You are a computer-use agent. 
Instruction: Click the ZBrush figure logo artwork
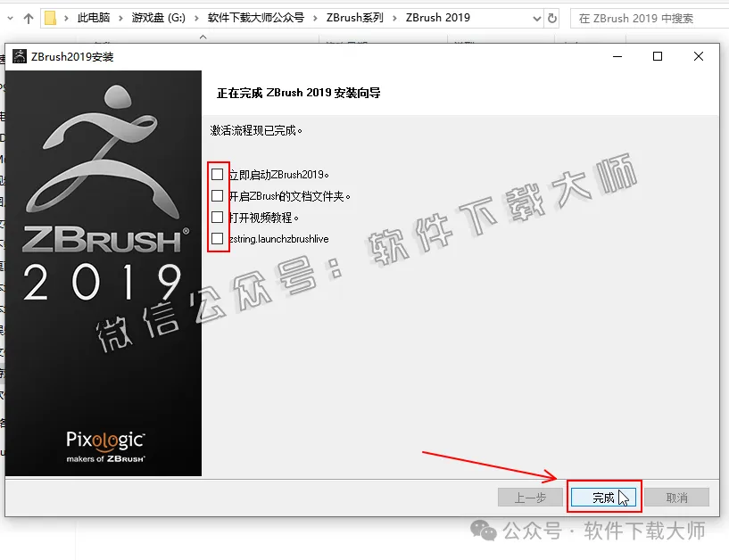pos(104,147)
